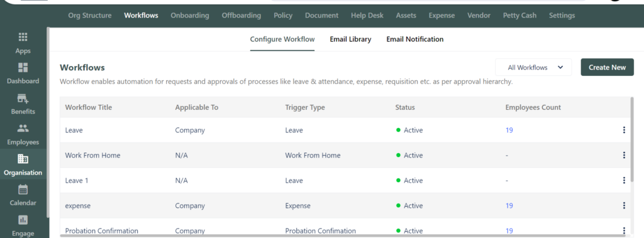Open employees count 19 for expense workflow

[x=509, y=205]
